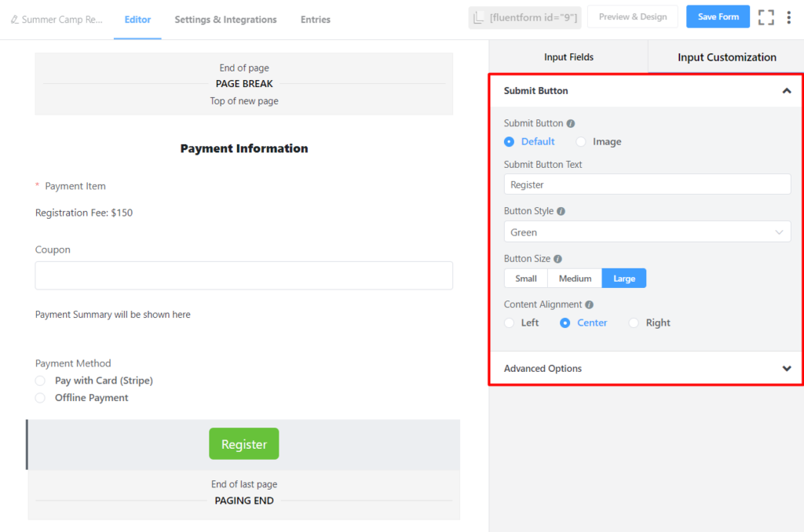The height and width of the screenshot is (532, 804).
Task: Click the Payment Item label
Action: click(75, 186)
